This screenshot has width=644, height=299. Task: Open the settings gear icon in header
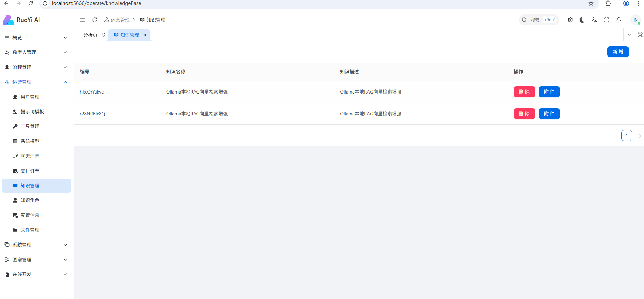click(x=570, y=20)
